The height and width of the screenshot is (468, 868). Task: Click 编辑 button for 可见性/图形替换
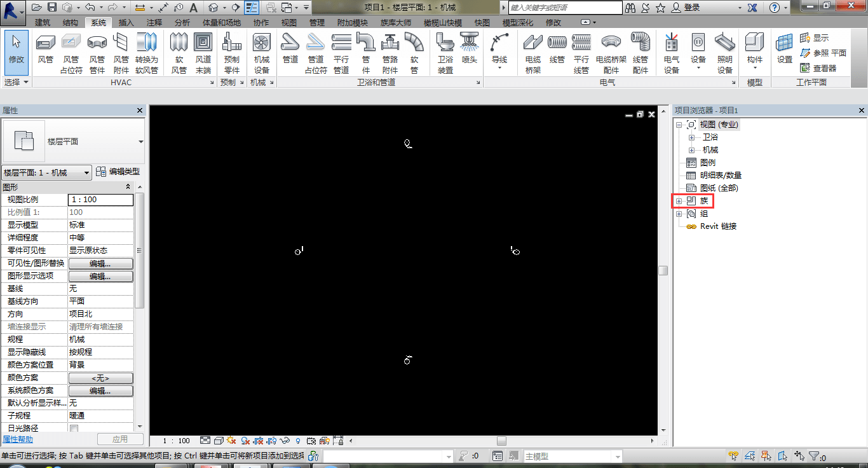pos(101,263)
